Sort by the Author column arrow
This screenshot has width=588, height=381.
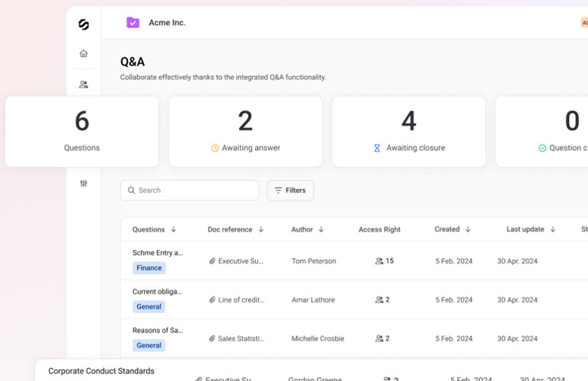pyautogui.click(x=321, y=229)
